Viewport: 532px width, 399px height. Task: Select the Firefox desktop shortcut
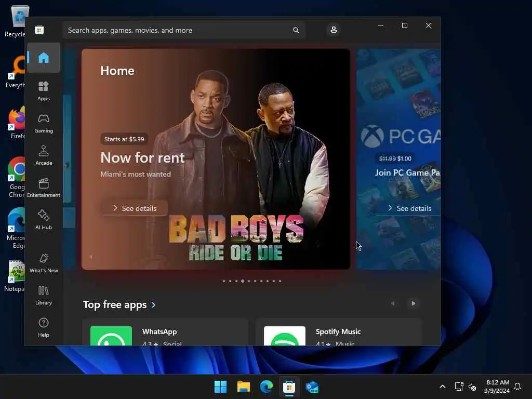tap(16, 122)
